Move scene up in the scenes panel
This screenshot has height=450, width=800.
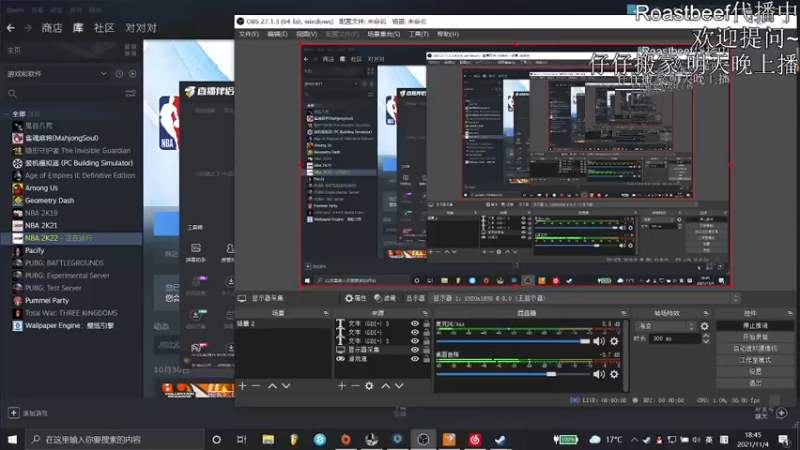point(272,386)
